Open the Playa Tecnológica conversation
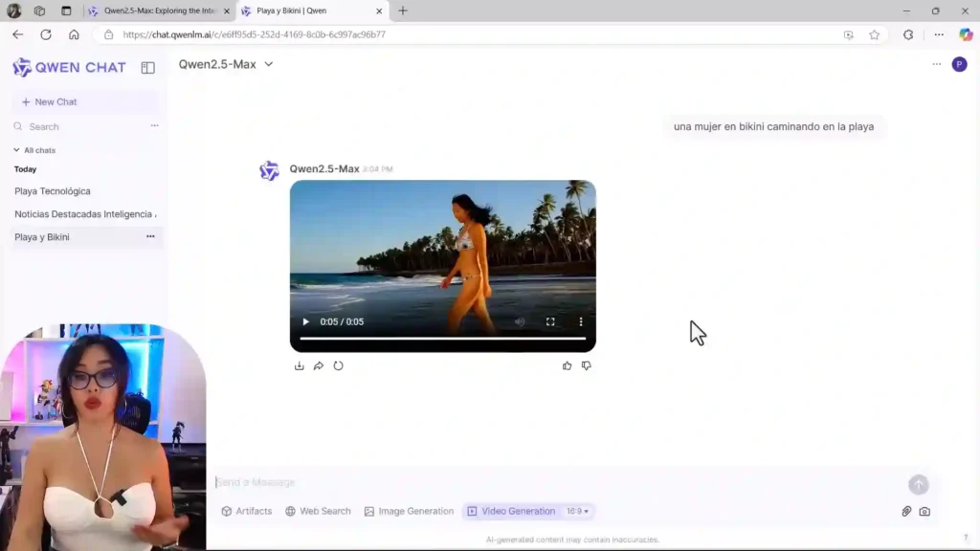 click(x=54, y=190)
